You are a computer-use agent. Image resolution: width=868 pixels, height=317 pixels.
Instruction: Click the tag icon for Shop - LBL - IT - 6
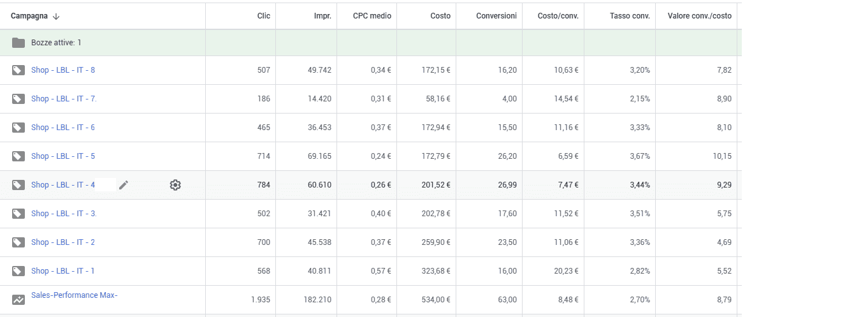(18, 128)
